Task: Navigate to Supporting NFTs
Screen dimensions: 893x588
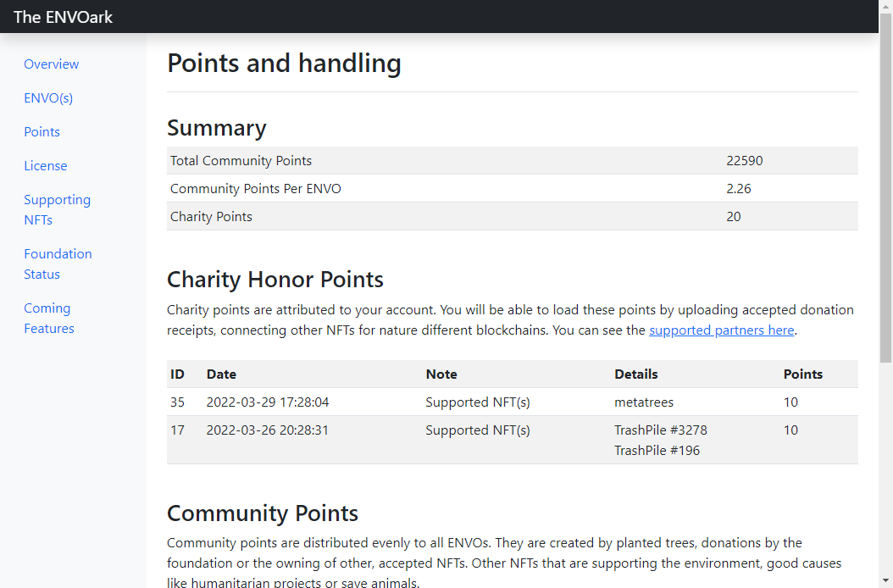Action: 57,209
